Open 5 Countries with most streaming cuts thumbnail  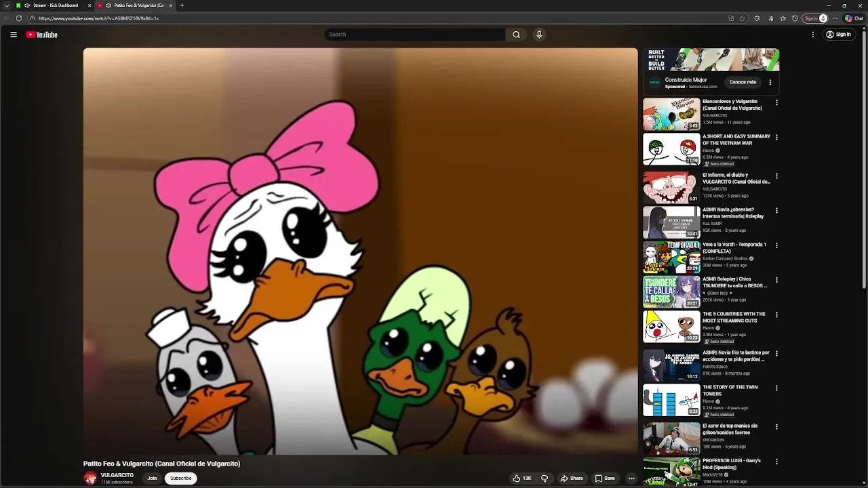point(671,327)
